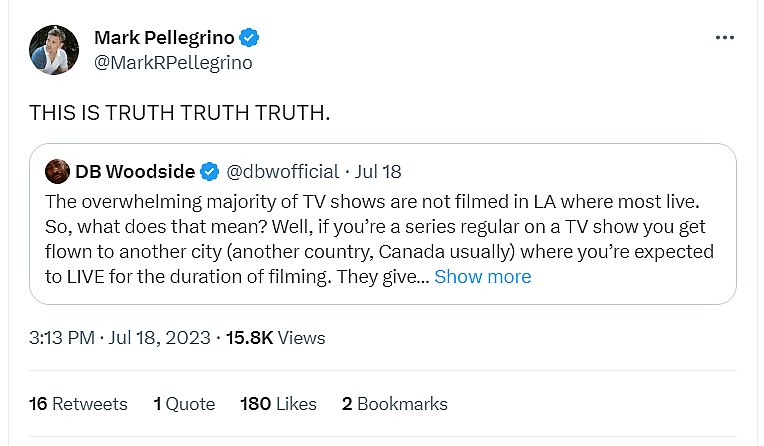The width and height of the screenshot is (764, 446).
Task: View the 1 Quote list
Action: pos(184,404)
